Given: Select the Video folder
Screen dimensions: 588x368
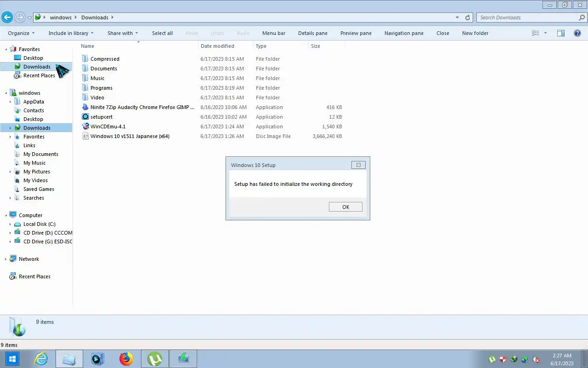Looking at the screenshot, I should pyautogui.click(x=97, y=98).
